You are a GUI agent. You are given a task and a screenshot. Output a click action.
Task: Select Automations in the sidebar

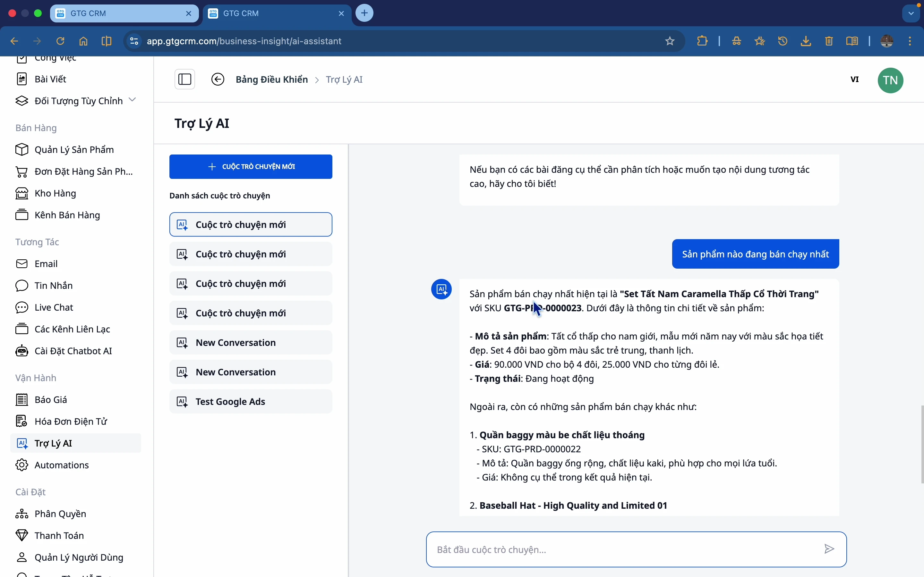tap(62, 465)
